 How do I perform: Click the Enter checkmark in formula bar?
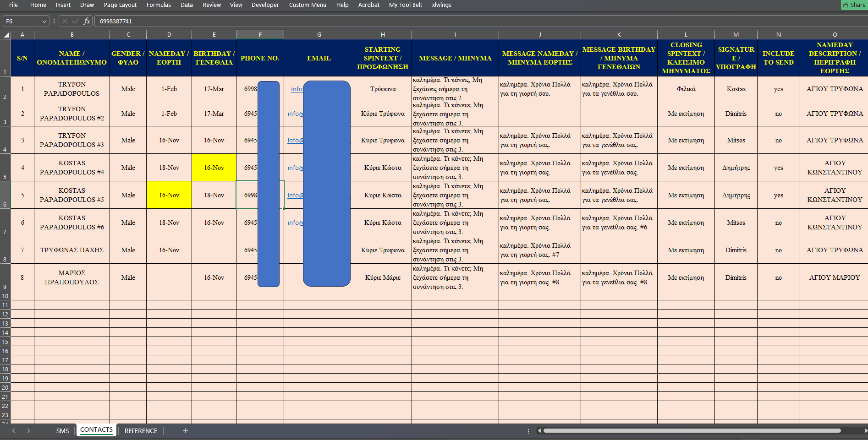coord(75,21)
